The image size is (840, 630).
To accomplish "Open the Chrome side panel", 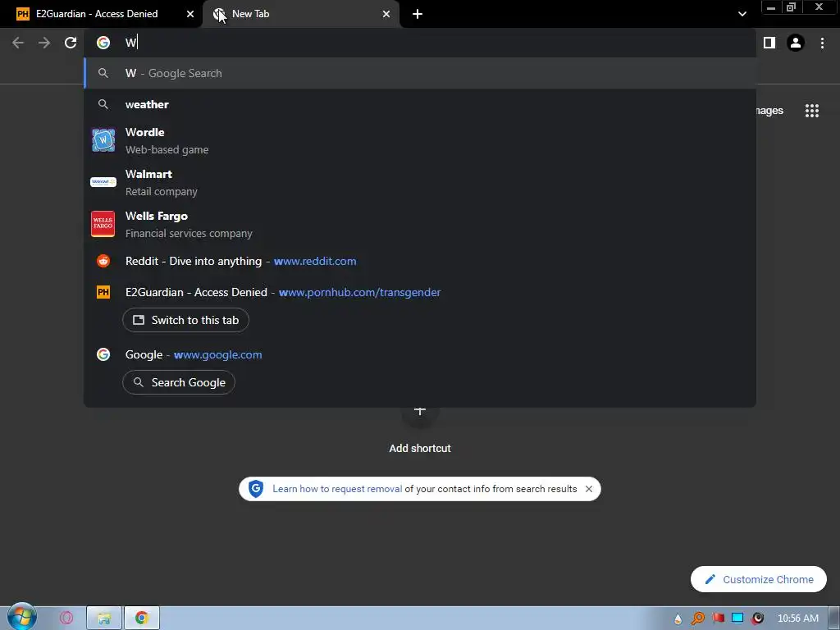I will pyautogui.click(x=769, y=43).
